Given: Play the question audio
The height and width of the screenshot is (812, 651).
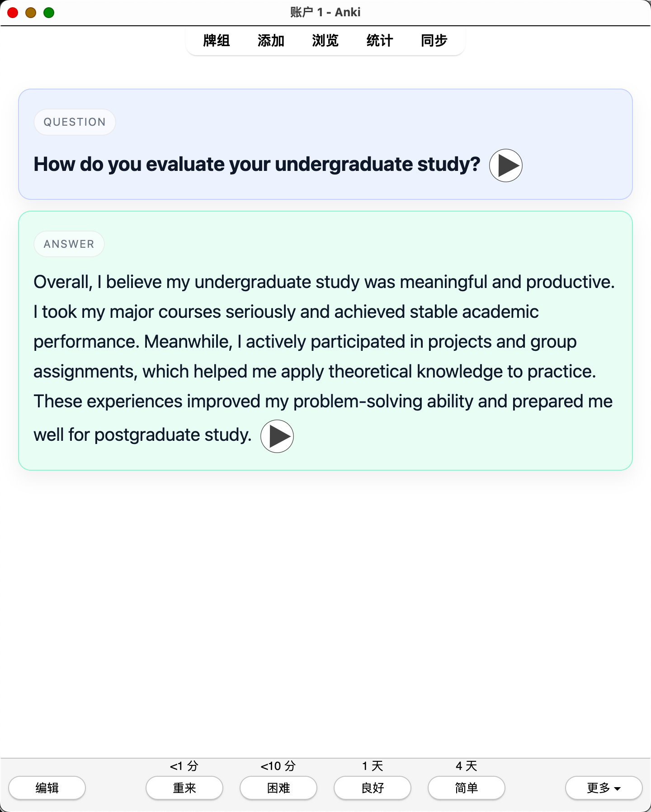Looking at the screenshot, I should tap(505, 165).
